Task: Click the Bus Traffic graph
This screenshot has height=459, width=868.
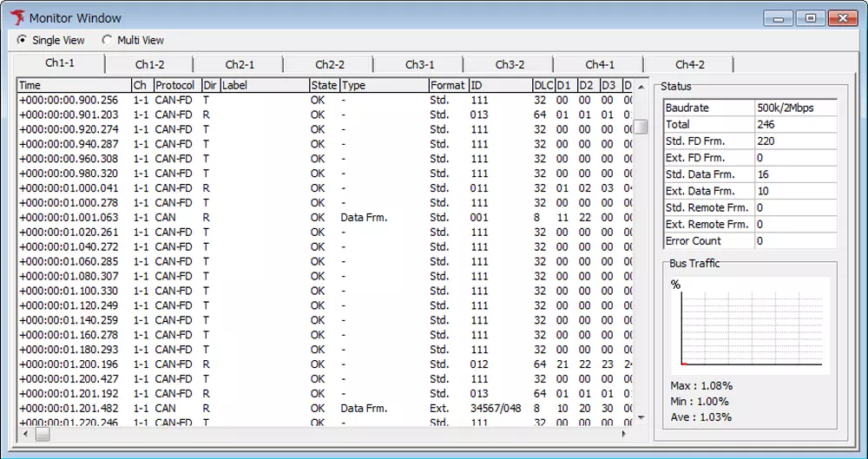Action: click(x=749, y=325)
